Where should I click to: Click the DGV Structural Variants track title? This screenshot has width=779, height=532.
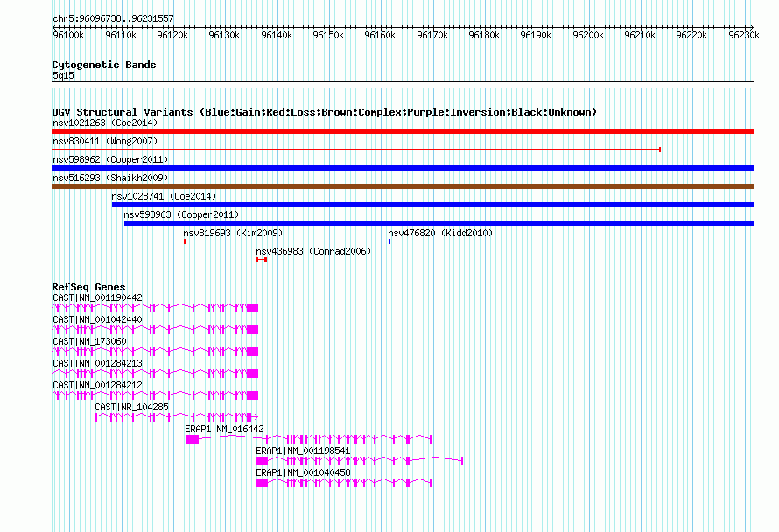point(325,112)
